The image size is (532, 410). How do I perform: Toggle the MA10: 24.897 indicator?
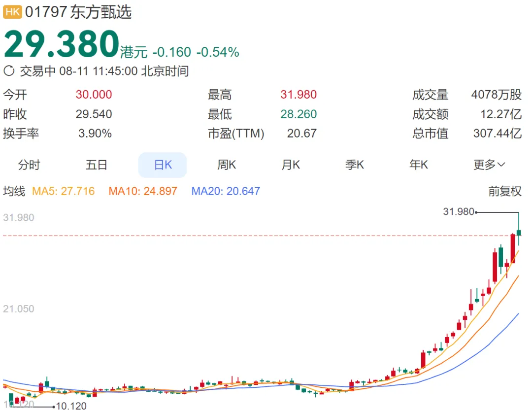tap(143, 191)
